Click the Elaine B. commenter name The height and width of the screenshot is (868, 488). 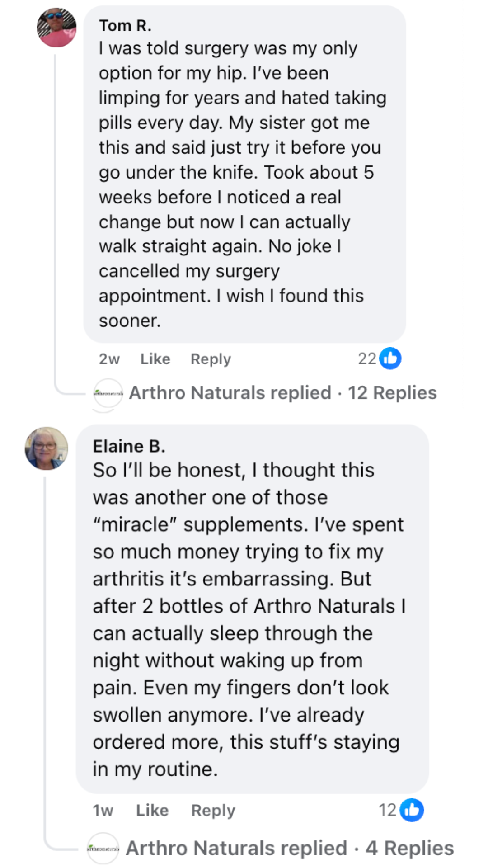coord(129,446)
